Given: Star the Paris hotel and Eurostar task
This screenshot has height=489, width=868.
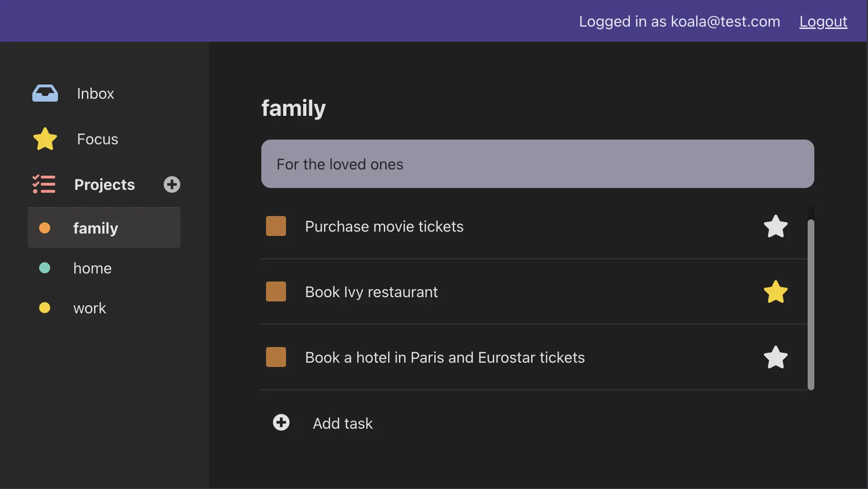Looking at the screenshot, I should [x=775, y=357].
